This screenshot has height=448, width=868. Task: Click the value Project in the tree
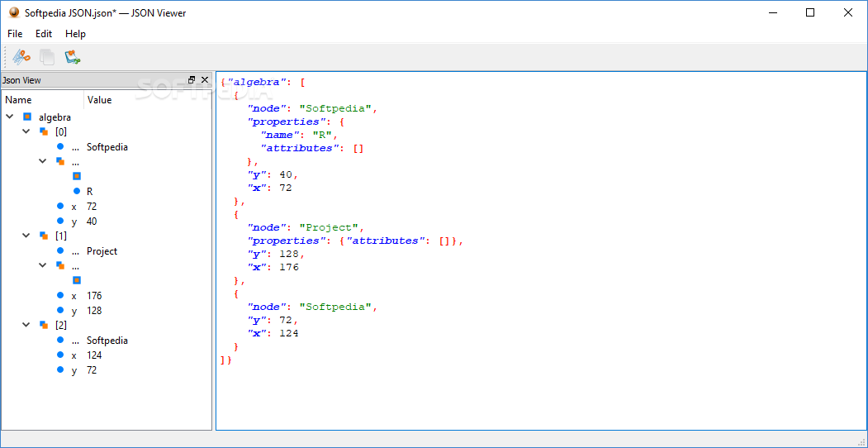coord(102,250)
